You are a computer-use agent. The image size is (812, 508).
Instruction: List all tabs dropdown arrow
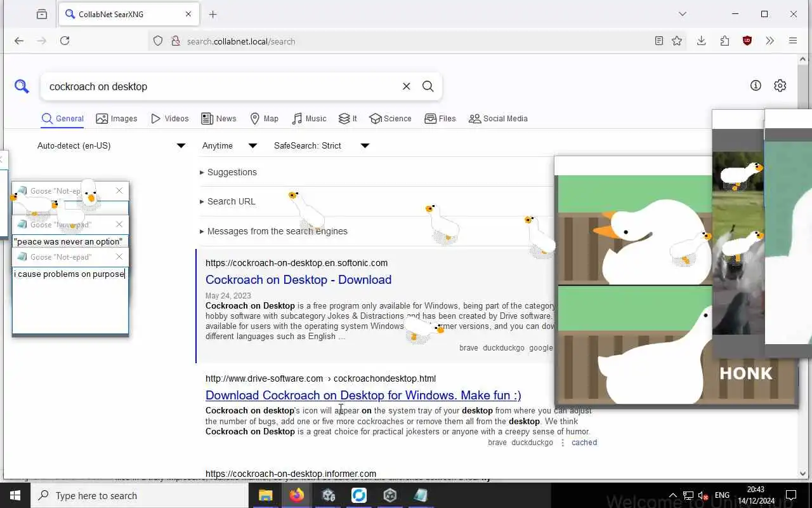point(683,14)
